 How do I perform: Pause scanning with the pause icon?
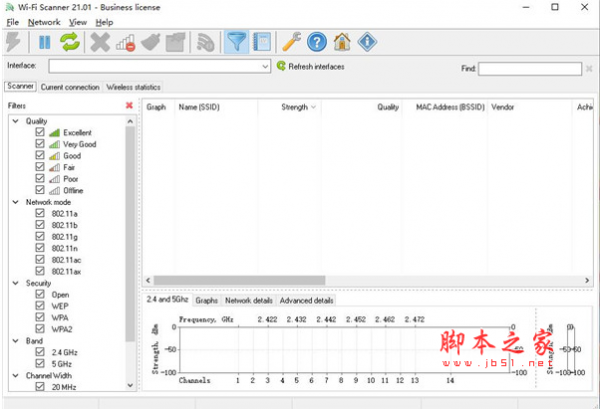(45, 42)
